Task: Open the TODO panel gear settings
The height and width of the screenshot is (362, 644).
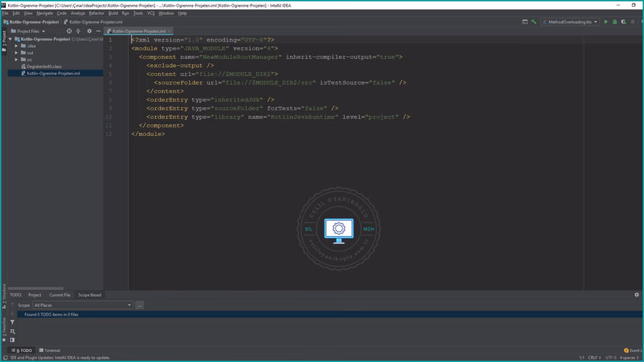Action: click(x=637, y=295)
